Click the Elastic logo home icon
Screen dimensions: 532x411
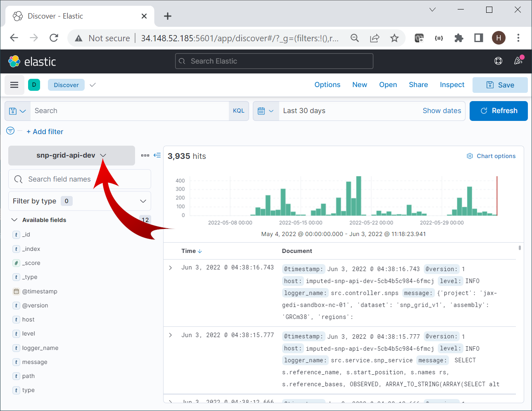(x=14, y=61)
